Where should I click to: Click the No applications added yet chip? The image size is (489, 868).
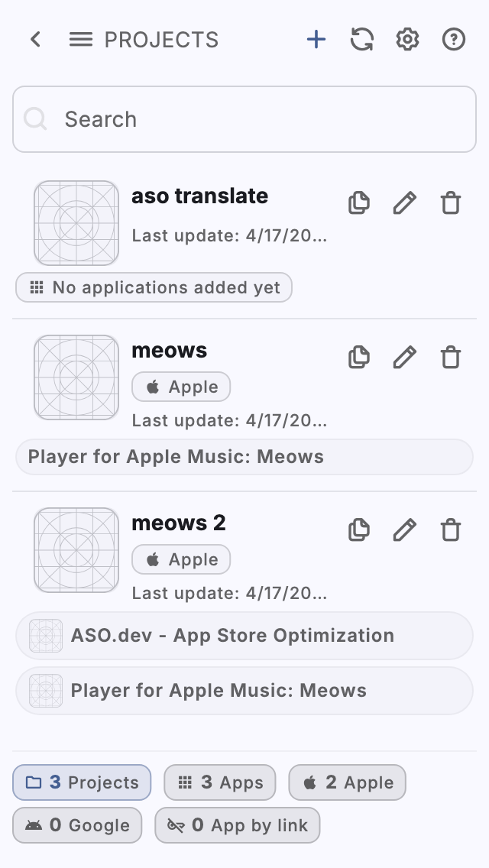click(x=154, y=287)
